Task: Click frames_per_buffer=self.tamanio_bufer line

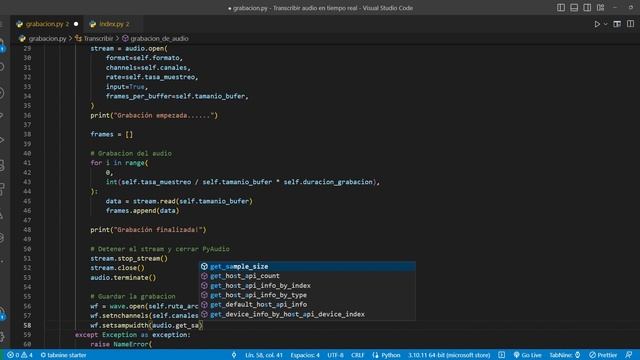Action: (177, 96)
